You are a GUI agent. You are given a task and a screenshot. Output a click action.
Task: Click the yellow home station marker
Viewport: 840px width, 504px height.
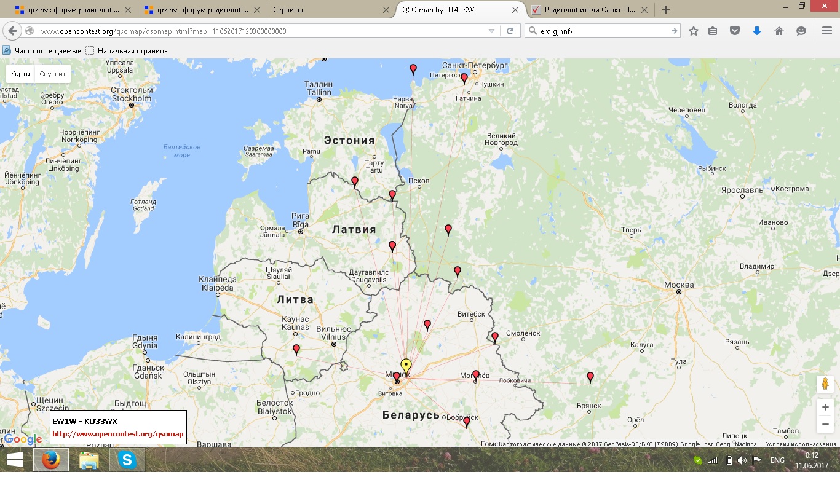(x=406, y=365)
